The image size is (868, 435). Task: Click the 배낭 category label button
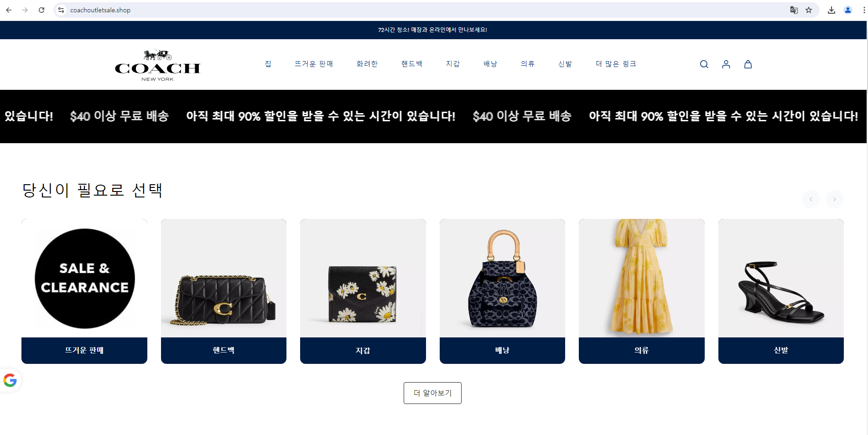pyautogui.click(x=502, y=350)
